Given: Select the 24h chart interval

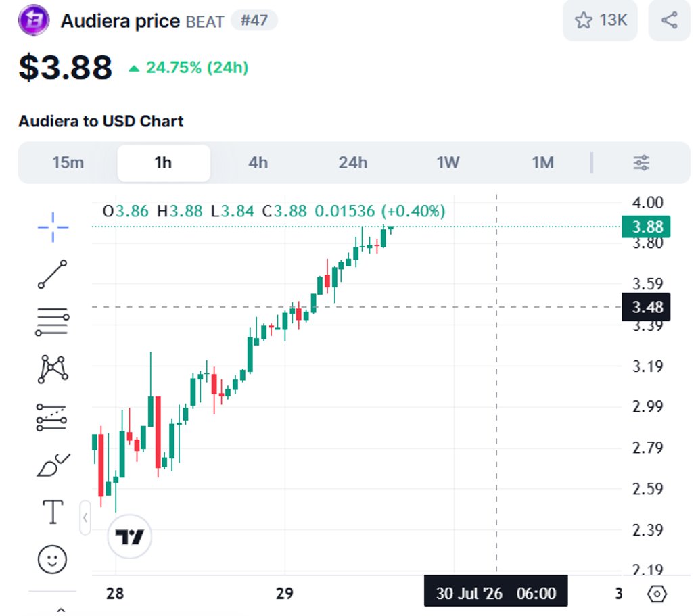Looking at the screenshot, I should point(353,162).
